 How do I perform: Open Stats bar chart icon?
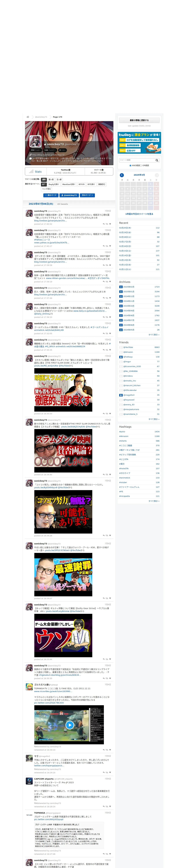pos(31,172)
